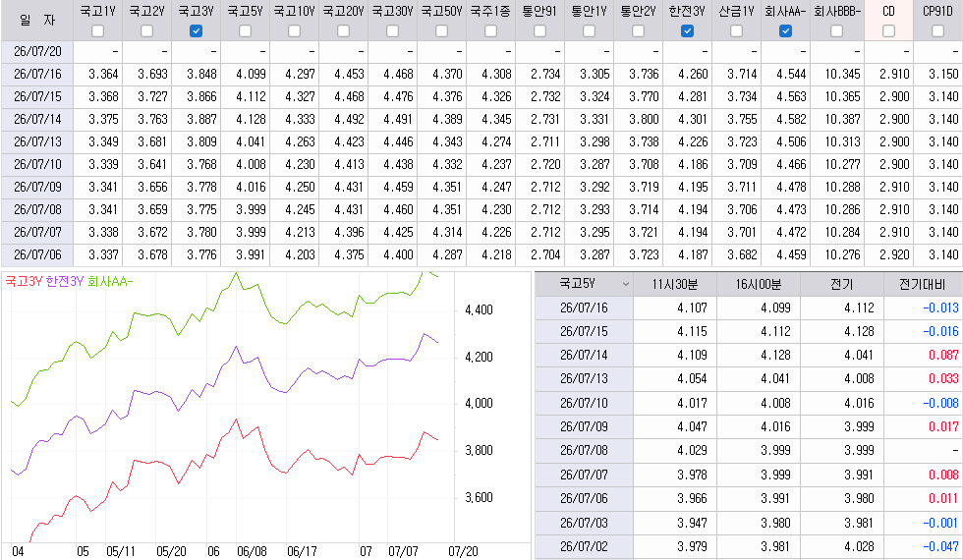Select the 26/07/14 row in the top table
This screenshot has height=560, width=963.
point(481,120)
